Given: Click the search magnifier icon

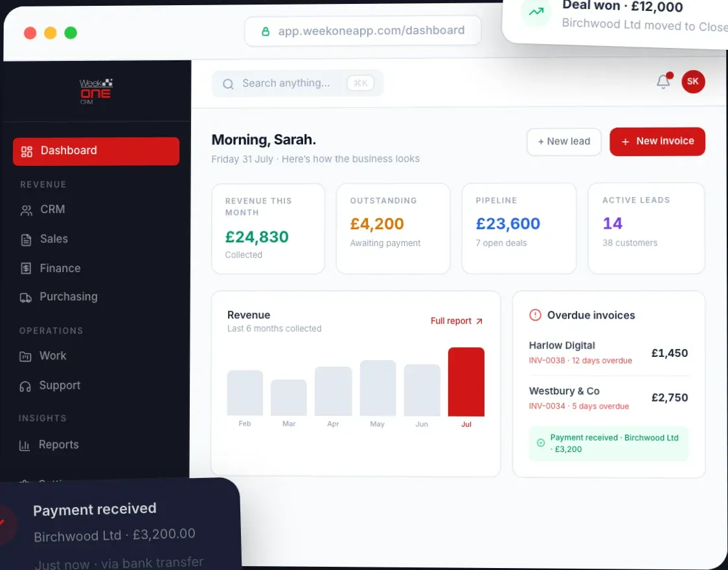Looking at the screenshot, I should pos(228,84).
